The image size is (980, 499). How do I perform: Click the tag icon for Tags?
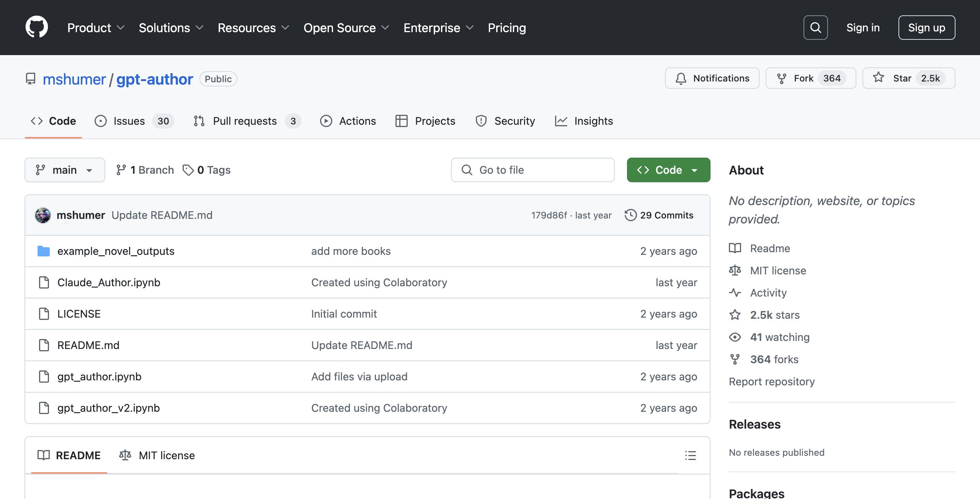click(x=188, y=170)
